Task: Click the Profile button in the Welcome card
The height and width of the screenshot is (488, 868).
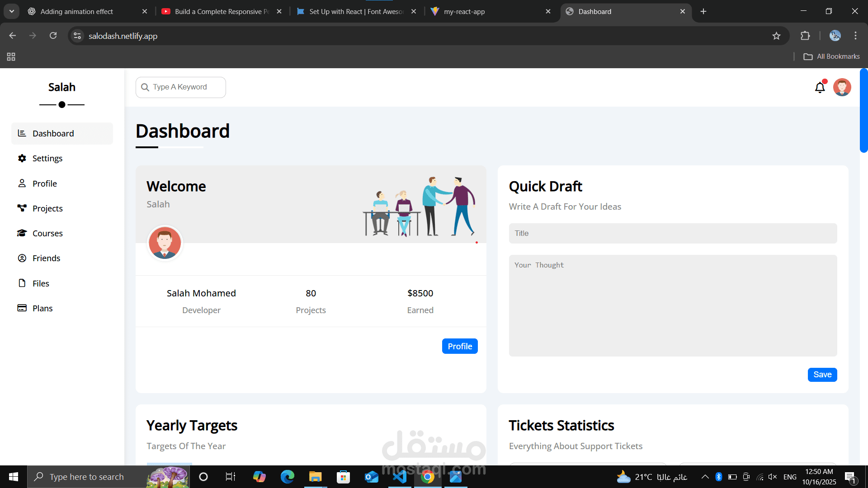Action: tap(459, 346)
